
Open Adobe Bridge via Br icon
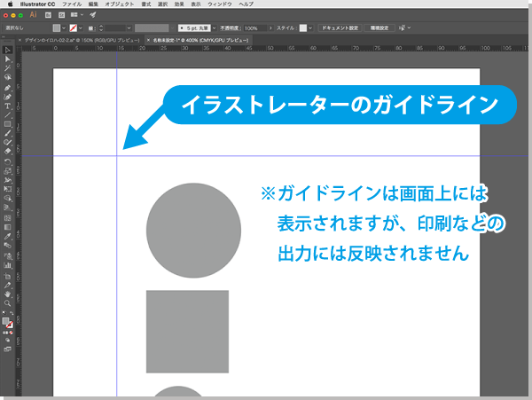48,15
